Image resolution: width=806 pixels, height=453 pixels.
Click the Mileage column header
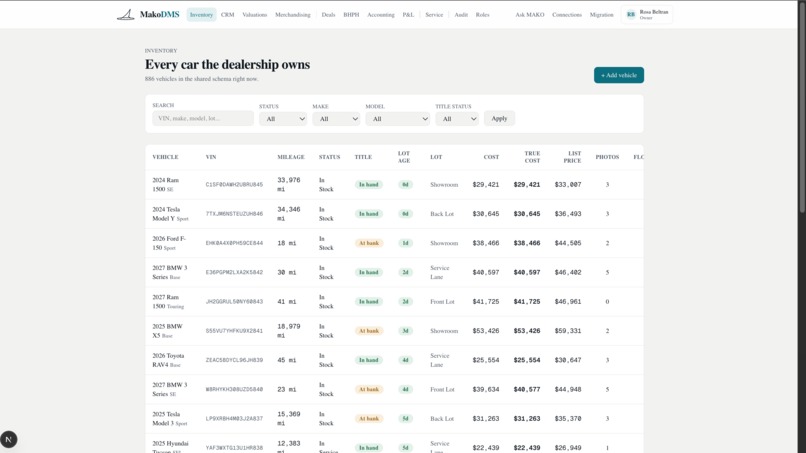click(291, 157)
